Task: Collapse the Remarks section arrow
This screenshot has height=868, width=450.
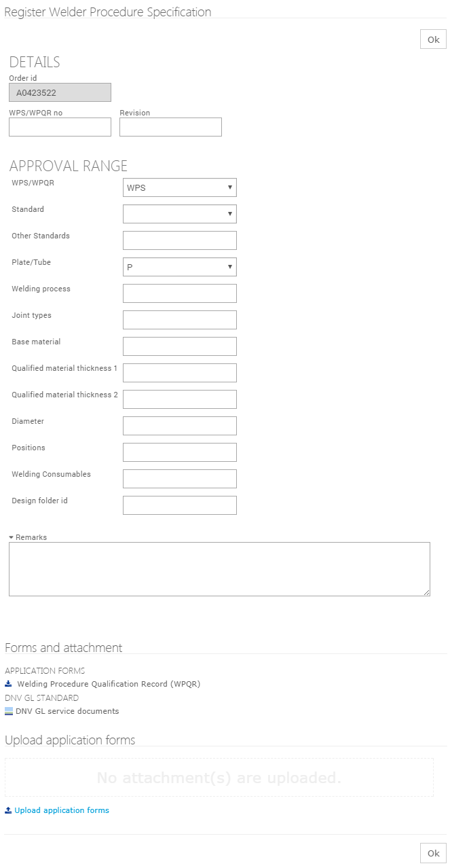Action: pyautogui.click(x=12, y=537)
